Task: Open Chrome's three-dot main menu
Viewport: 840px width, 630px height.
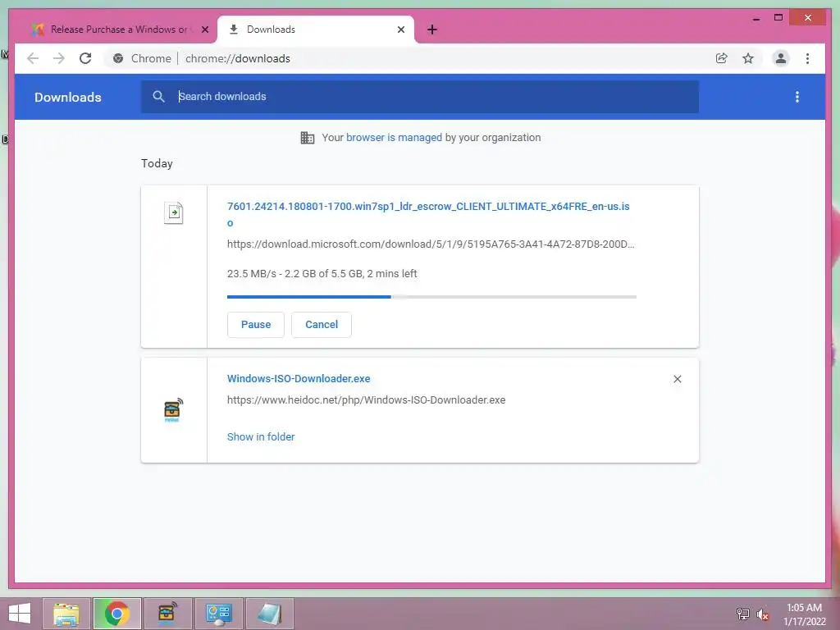Action: 807,58
